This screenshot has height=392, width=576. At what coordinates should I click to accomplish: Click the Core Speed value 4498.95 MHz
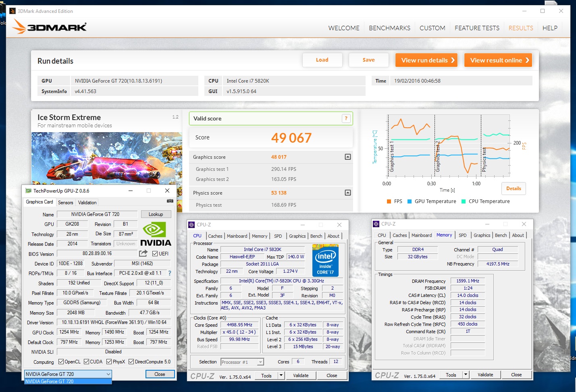coord(239,325)
